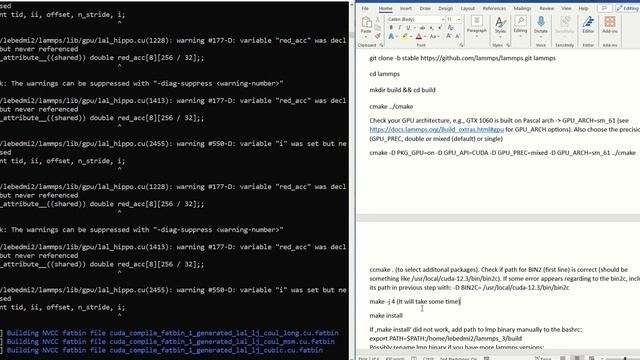Click the Sensitivity button

click(x=564, y=25)
